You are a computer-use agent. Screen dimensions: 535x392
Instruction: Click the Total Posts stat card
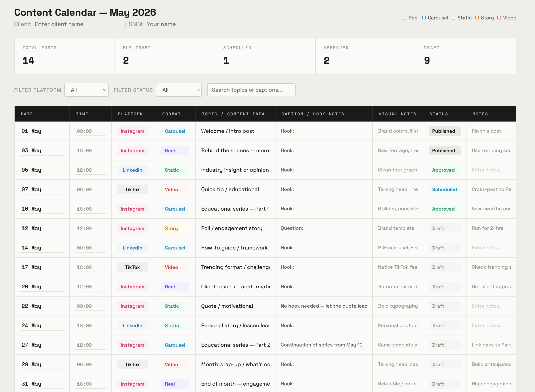(65, 56)
